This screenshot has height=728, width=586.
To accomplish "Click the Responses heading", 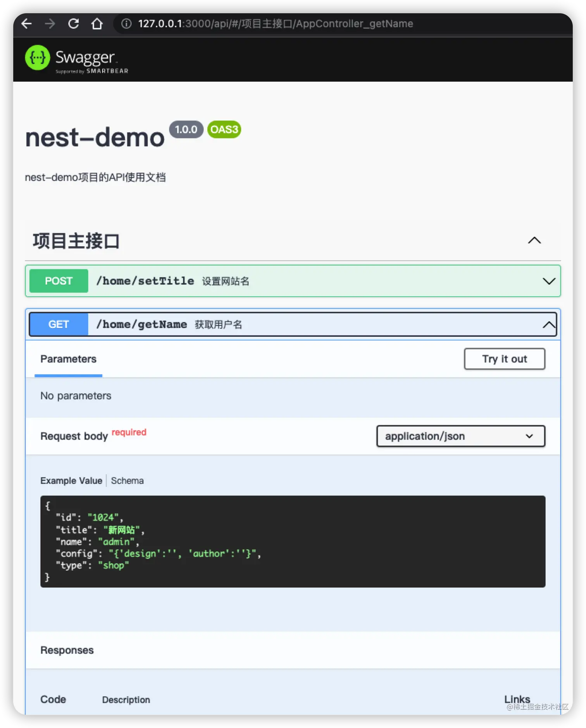I will [x=67, y=650].
